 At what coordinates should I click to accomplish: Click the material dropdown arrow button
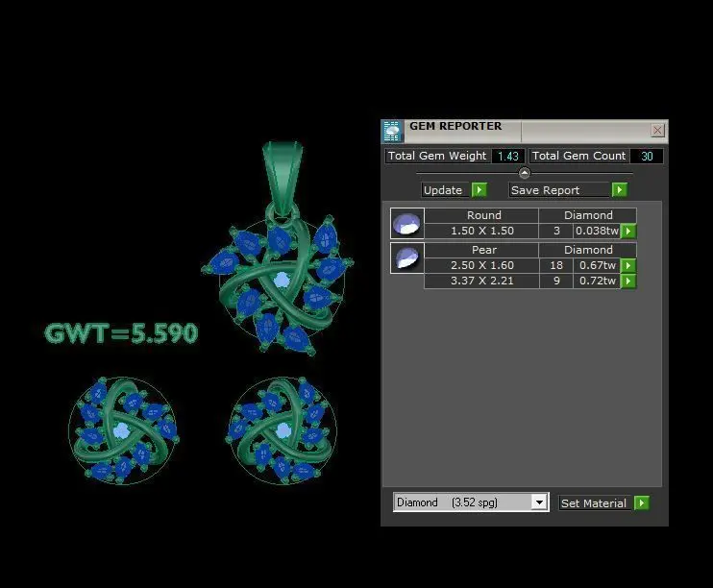click(x=539, y=502)
